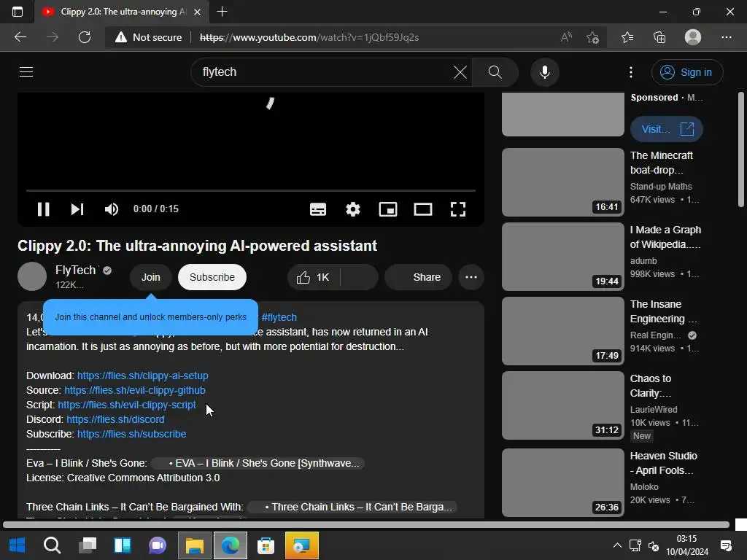The width and height of the screenshot is (747, 560).
Task: Open more actions ellipsis beside Share
Action: [471, 277]
